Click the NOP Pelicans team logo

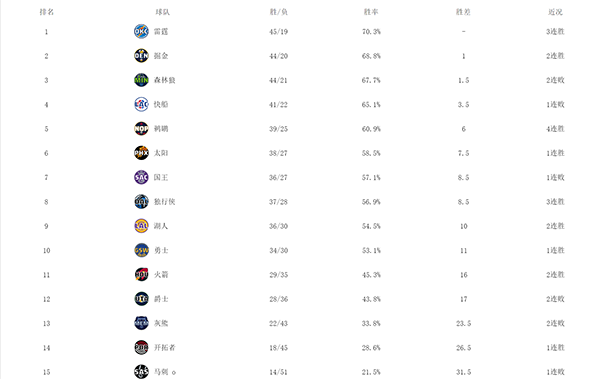[141, 129]
